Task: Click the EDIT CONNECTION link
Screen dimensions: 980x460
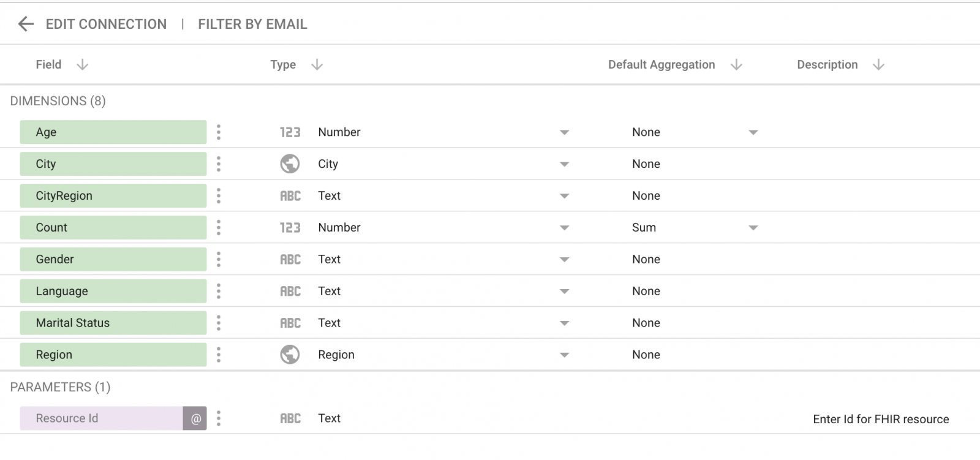Action: click(106, 24)
